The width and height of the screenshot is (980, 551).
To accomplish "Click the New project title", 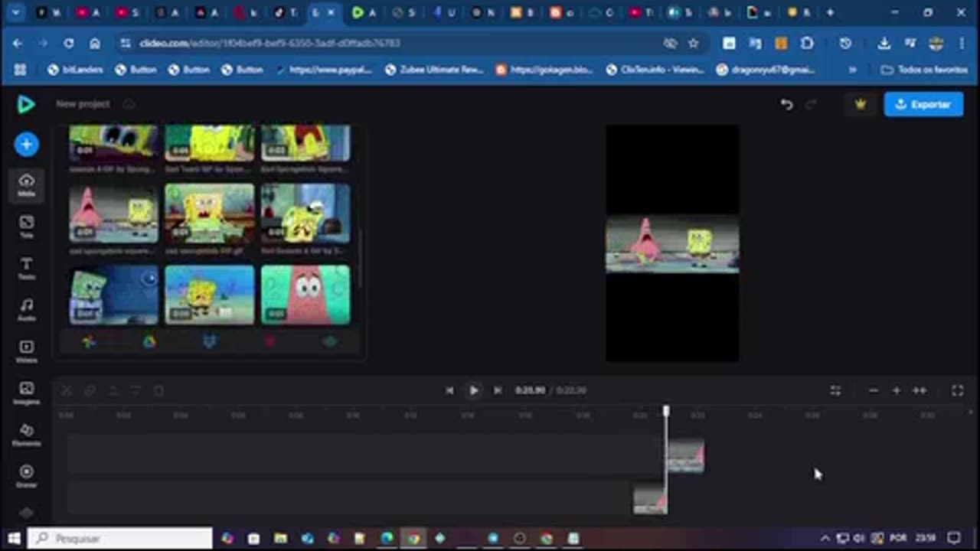I will 83,104.
